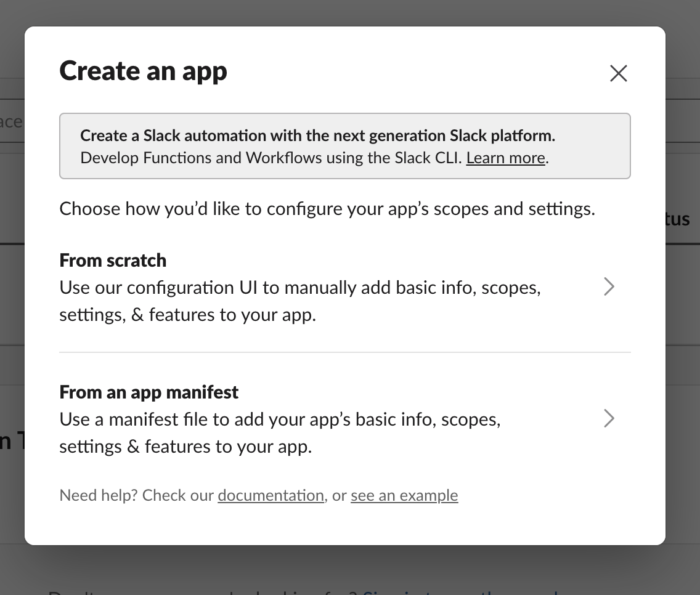
Task: Open the Learn more link
Action: [505, 158]
